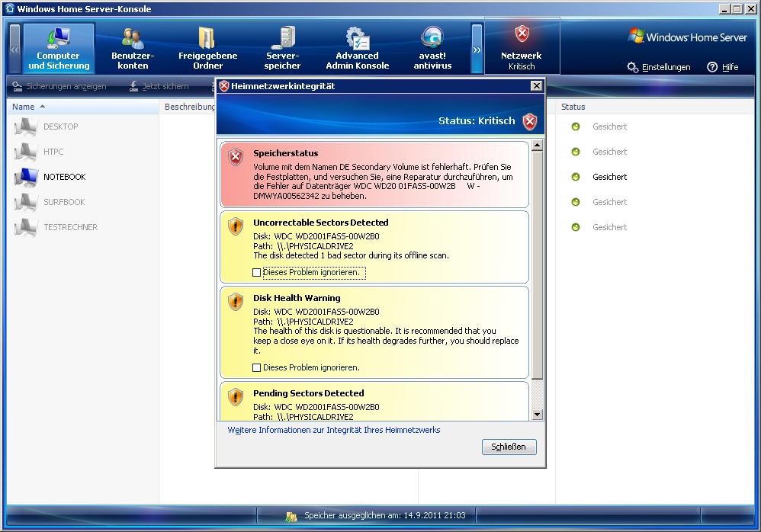Switch to Freigegebene Ordner tab
This screenshot has width=761, height=532.
pos(207,47)
